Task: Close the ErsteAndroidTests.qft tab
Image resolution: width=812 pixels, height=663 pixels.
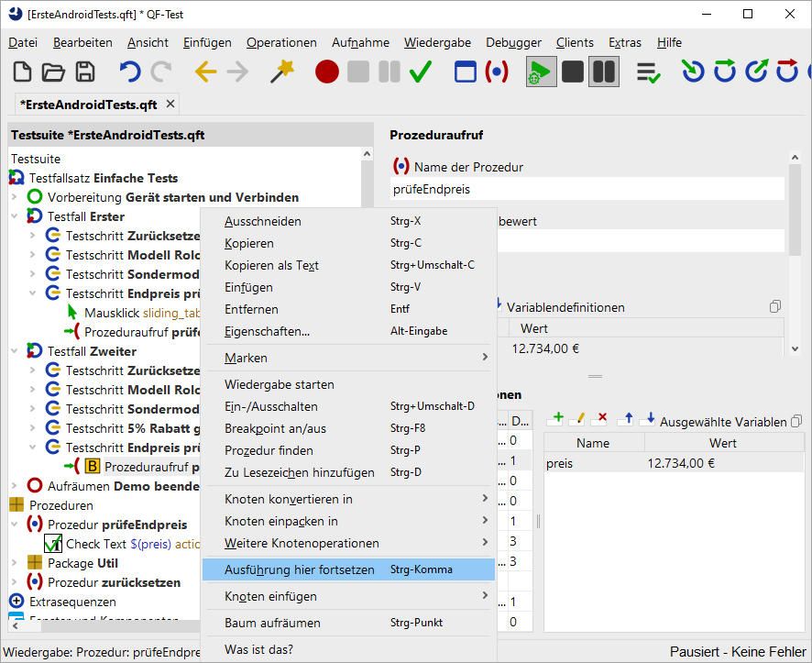Action: coord(170,104)
